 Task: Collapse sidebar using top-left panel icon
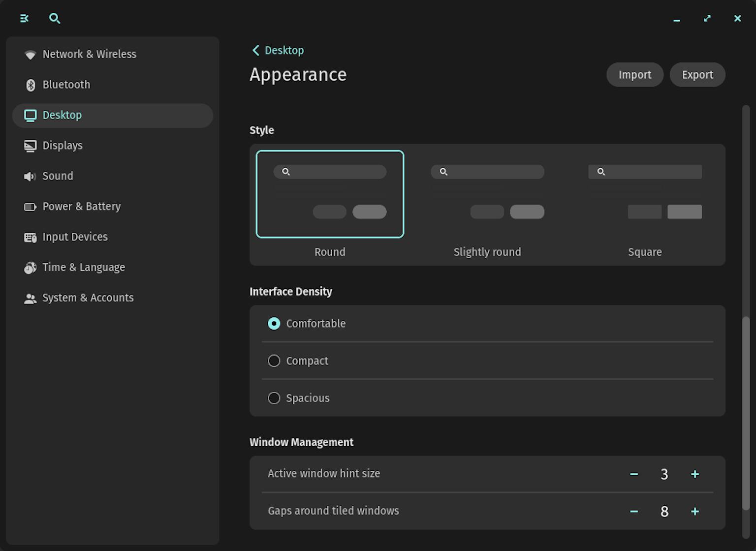(x=24, y=18)
